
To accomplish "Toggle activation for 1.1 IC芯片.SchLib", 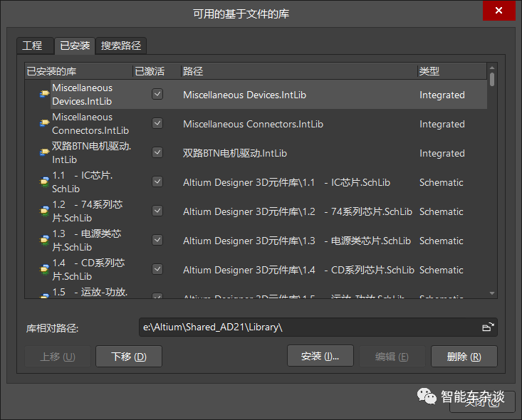I will (x=157, y=182).
